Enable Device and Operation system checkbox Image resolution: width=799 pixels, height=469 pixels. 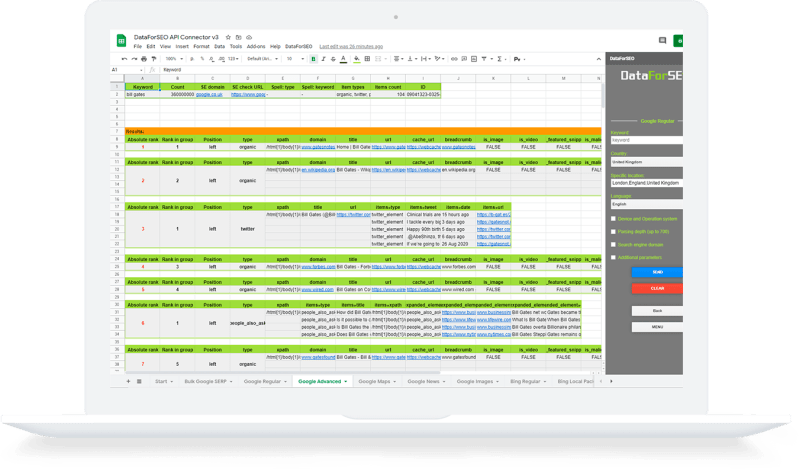614,219
